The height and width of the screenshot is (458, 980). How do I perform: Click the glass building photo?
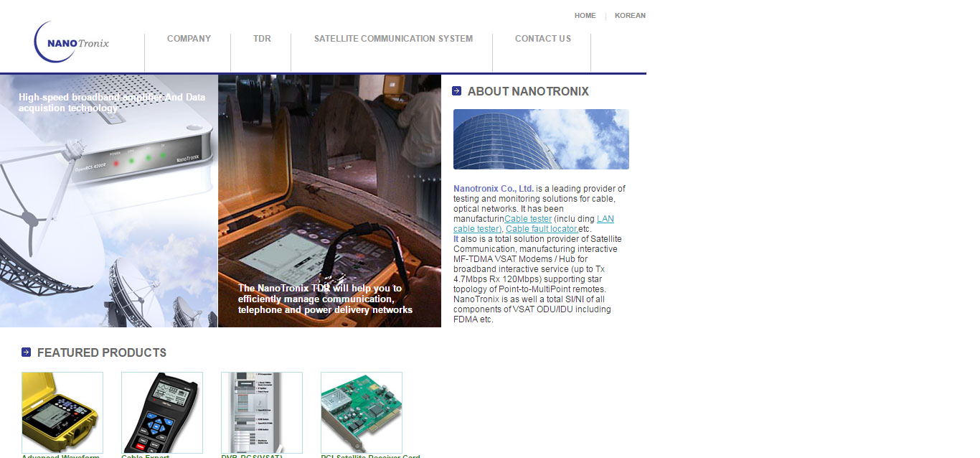click(541, 139)
